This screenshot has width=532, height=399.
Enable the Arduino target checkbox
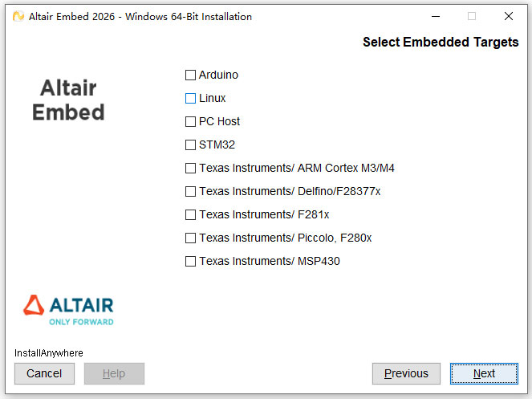pos(191,75)
